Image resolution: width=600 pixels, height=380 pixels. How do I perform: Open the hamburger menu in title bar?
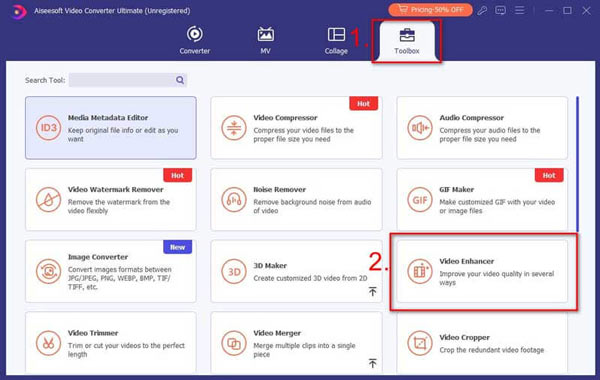coord(519,10)
